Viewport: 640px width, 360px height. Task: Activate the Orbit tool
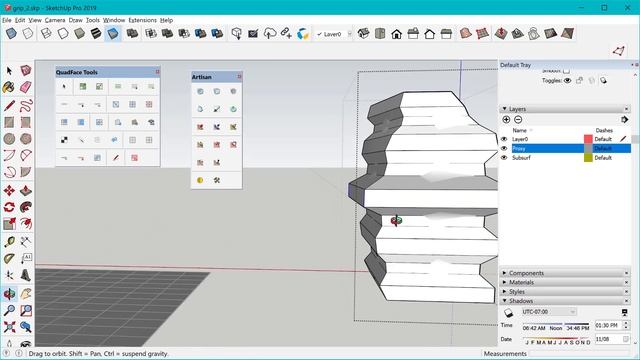coord(9,293)
